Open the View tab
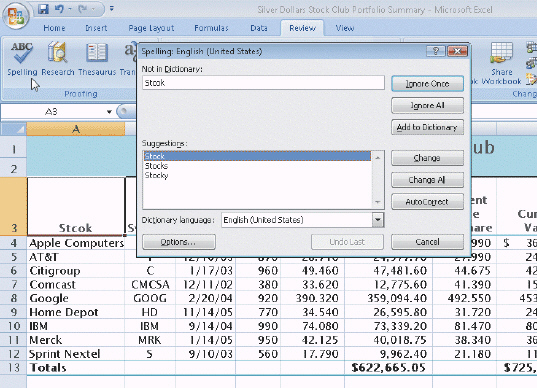537x388 pixels. (x=345, y=28)
